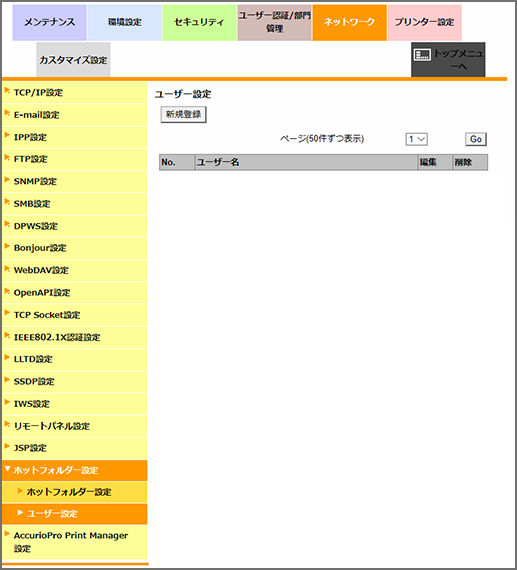Open the プリンター設定 tab
Image resolution: width=517 pixels, height=570 pixels.
425,23
